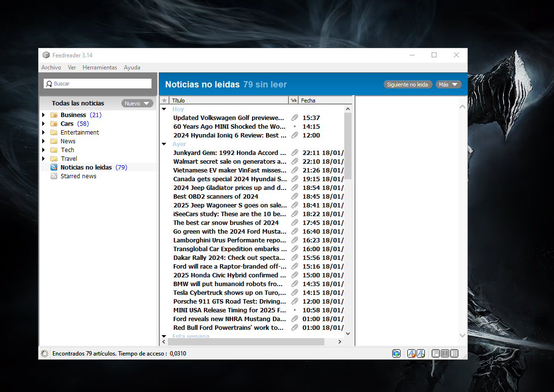Decrease font size with the A-minus icon

411,354
